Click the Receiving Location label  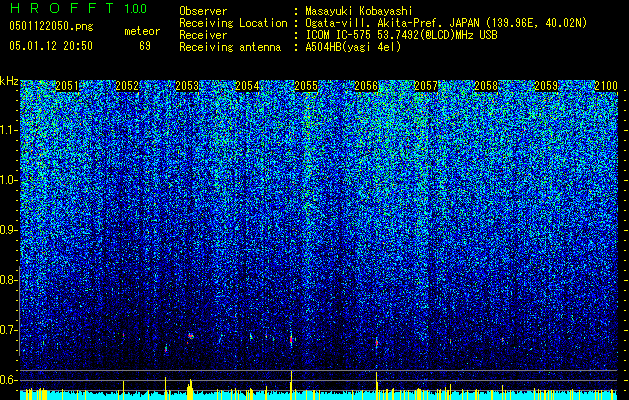tap(233, 23)
